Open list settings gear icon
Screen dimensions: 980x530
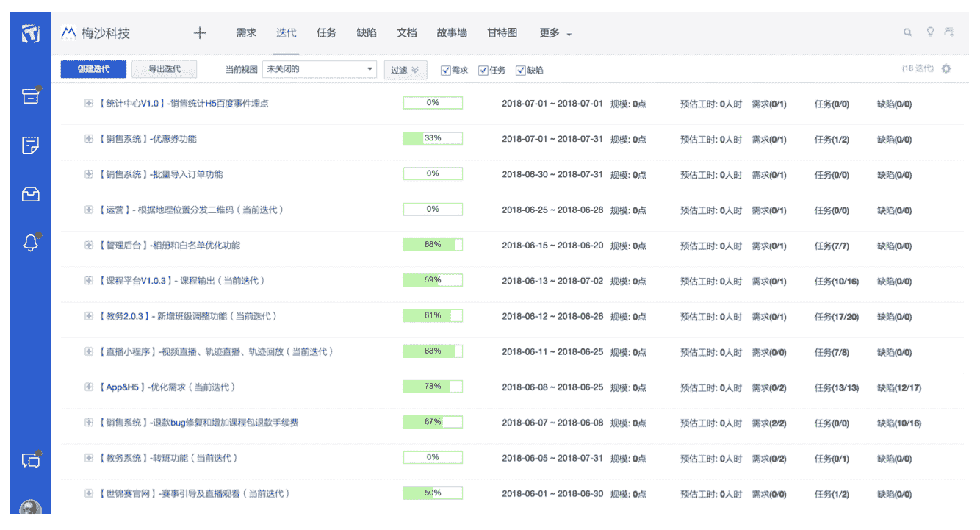(x=946, y=68)
